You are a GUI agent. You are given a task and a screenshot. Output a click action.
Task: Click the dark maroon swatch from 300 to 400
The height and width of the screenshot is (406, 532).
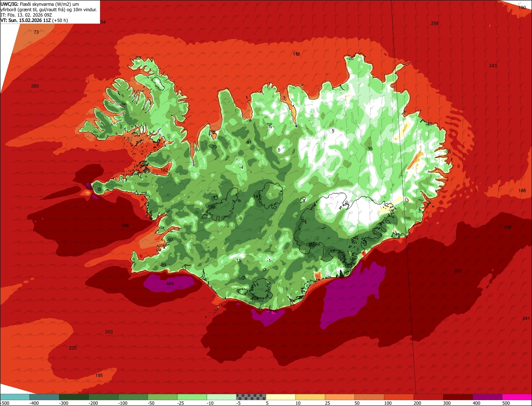pos(458,397)
